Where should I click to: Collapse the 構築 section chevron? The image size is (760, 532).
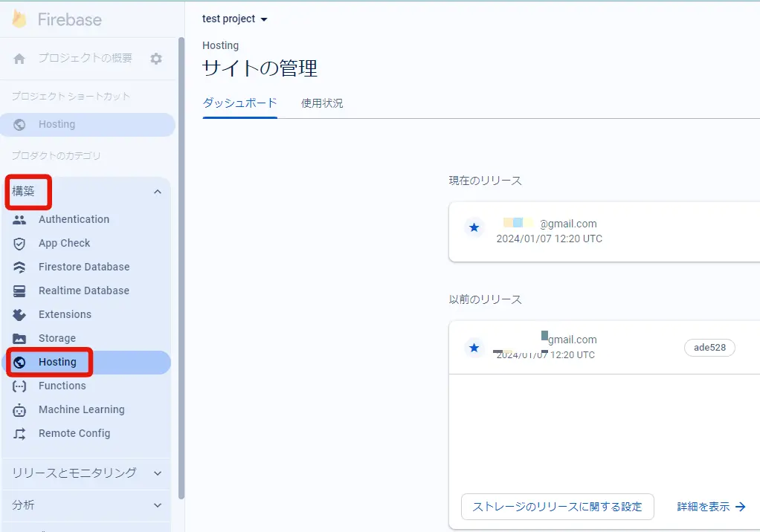point(157,192)
